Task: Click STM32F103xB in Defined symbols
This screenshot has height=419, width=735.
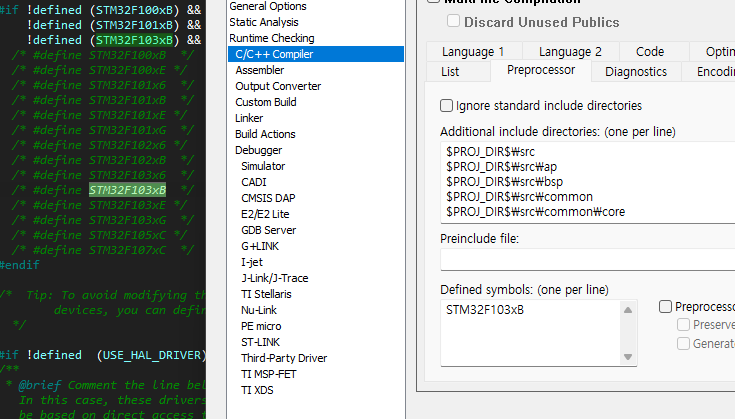Action: [485, 310]
